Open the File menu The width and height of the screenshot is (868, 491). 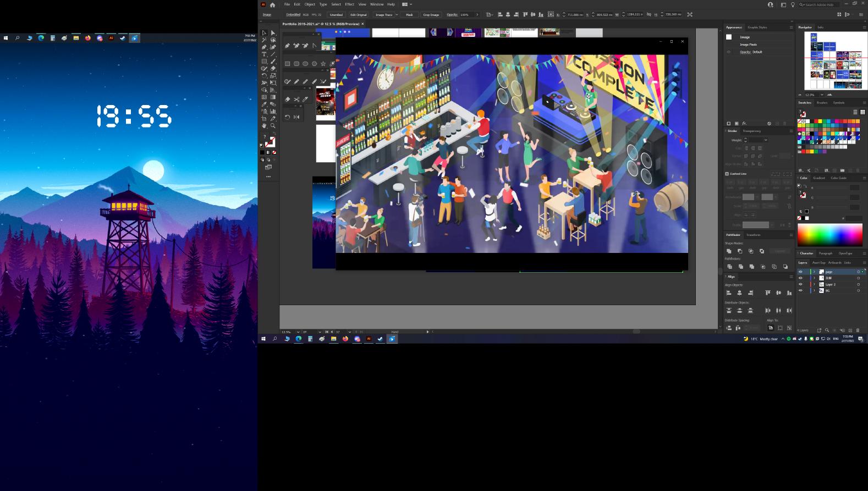pos(287,4)
